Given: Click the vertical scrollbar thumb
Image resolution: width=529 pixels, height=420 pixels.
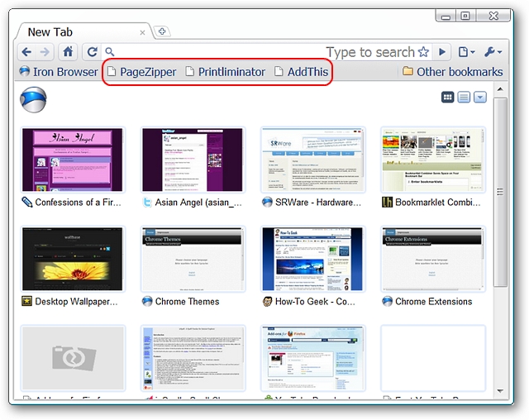Looking at the screenshot, I should click(500, 192).
